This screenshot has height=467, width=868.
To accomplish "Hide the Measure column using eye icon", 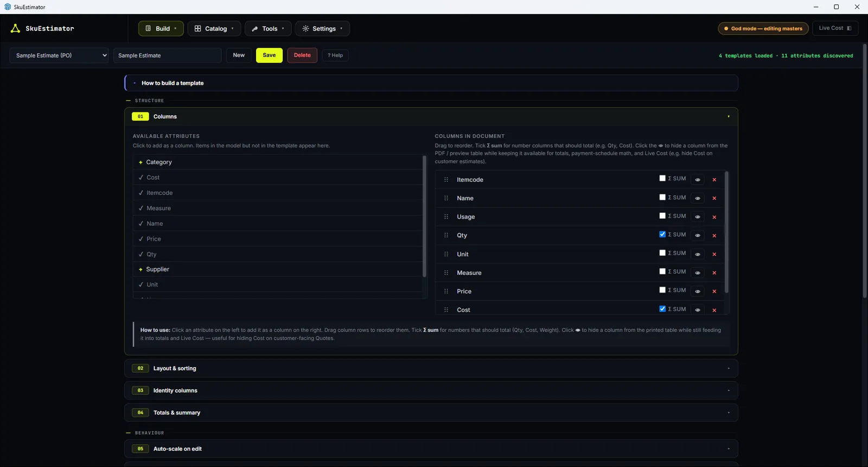I will click(x=698, y=273).
